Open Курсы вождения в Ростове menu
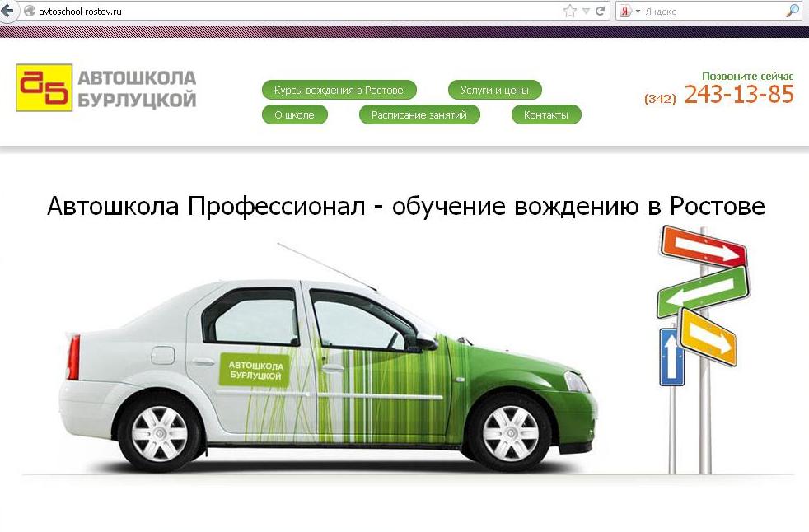Screen dimensions: 809x532 339,90
